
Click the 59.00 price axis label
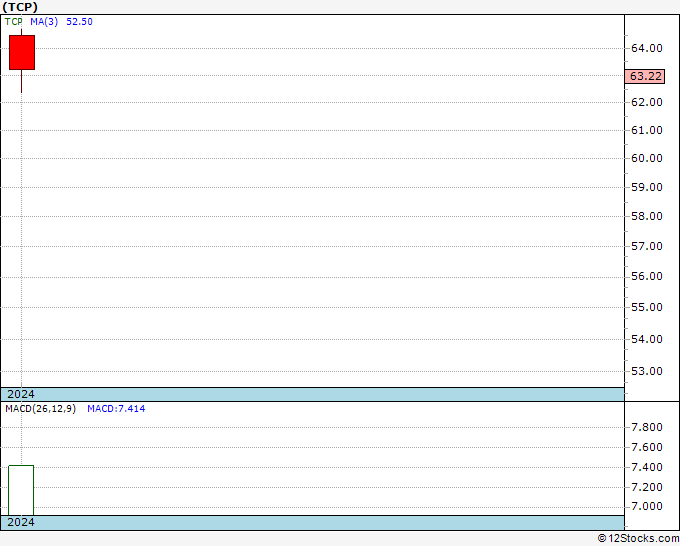[x=647, y=187]
